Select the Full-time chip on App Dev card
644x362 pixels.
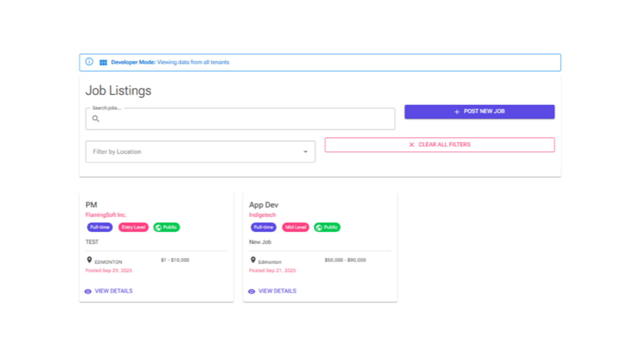point(263,227)
